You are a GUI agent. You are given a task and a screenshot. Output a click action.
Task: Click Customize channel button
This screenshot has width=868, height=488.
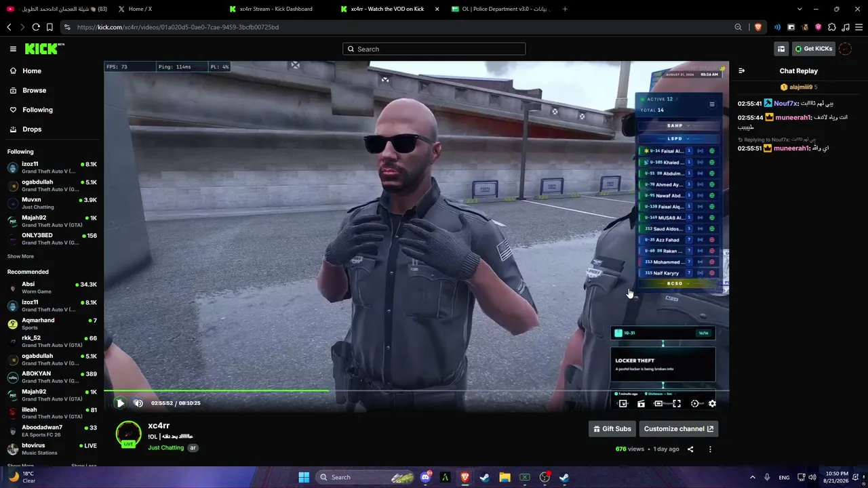coord(678,428)
